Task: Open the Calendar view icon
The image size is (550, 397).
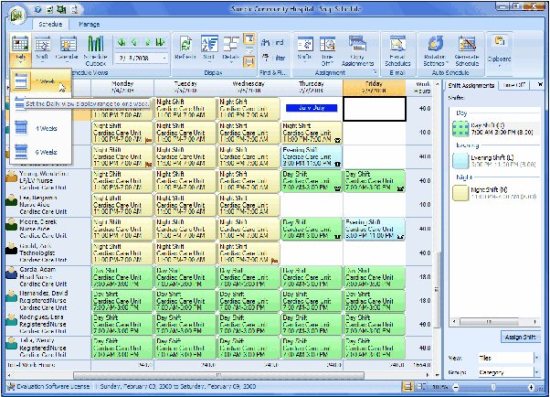Action: pos(67,48)
